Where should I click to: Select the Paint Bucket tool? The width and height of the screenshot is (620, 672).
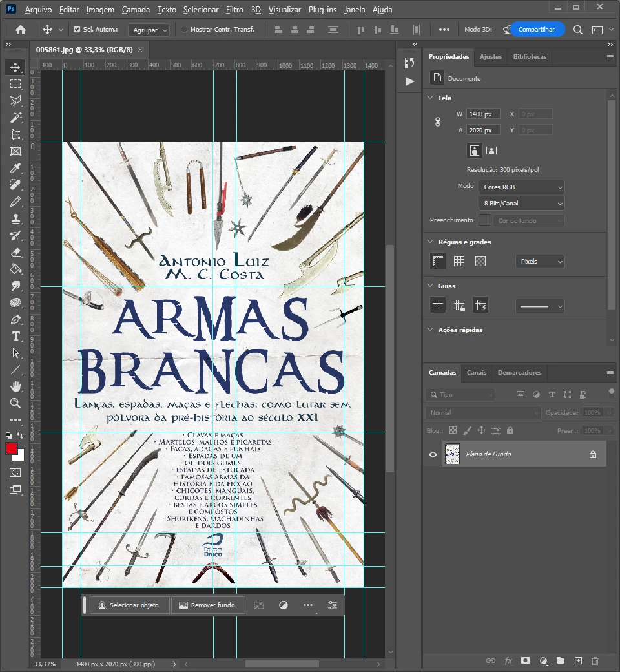click(15, 269)
